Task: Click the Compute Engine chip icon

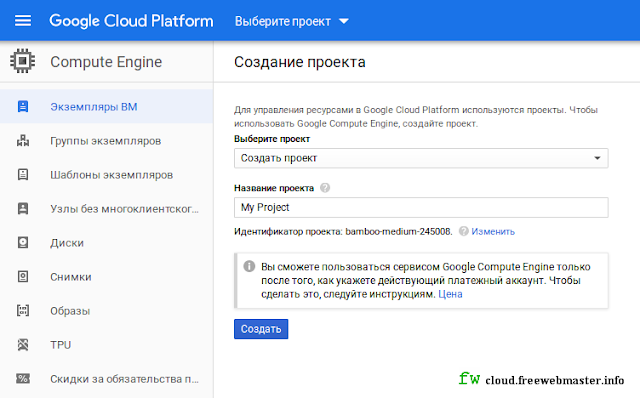Action: pos(22,61)
